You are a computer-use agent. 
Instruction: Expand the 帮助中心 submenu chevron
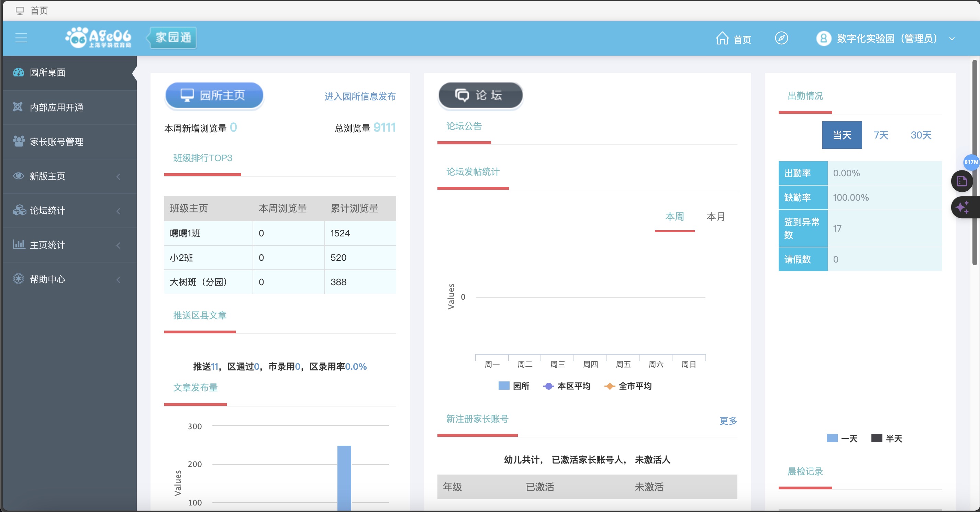(x=118, y=280)
